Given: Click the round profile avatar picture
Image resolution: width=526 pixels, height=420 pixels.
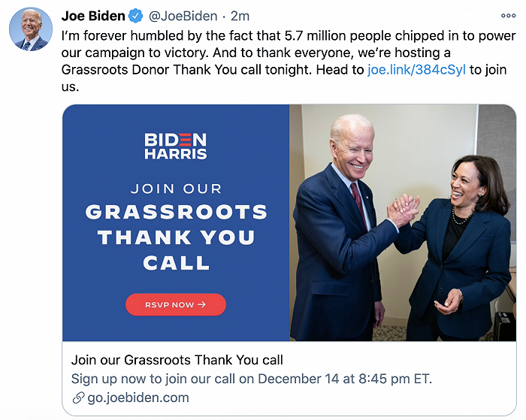Looking at the screenshot, I should pyautogui.click(x=30, y=30).
